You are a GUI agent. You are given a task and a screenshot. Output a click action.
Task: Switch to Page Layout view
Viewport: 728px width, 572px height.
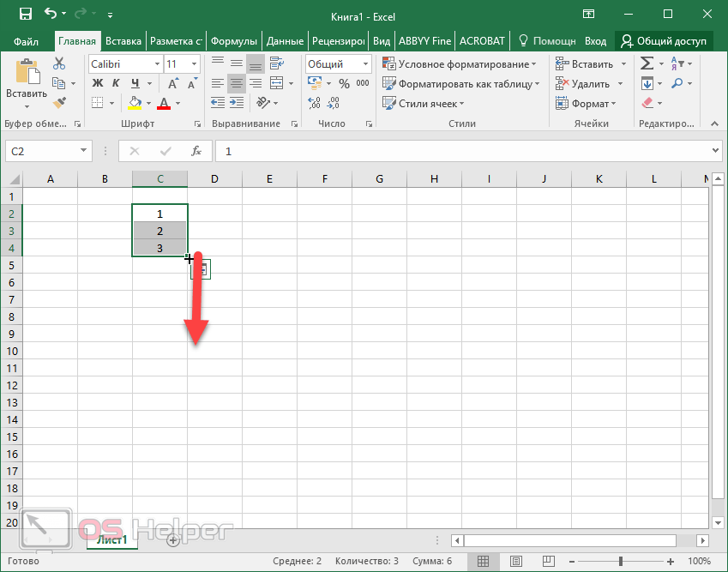pyautogui.click(x=516, y=561)
